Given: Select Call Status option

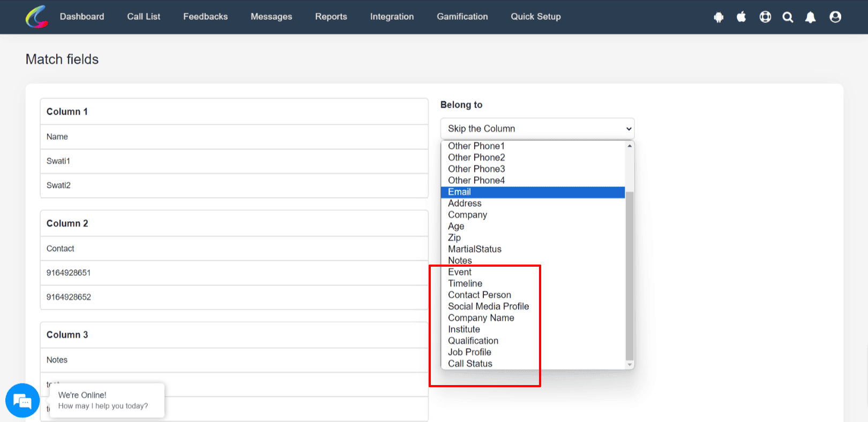Looking at the screenshot, I should 533,364.
